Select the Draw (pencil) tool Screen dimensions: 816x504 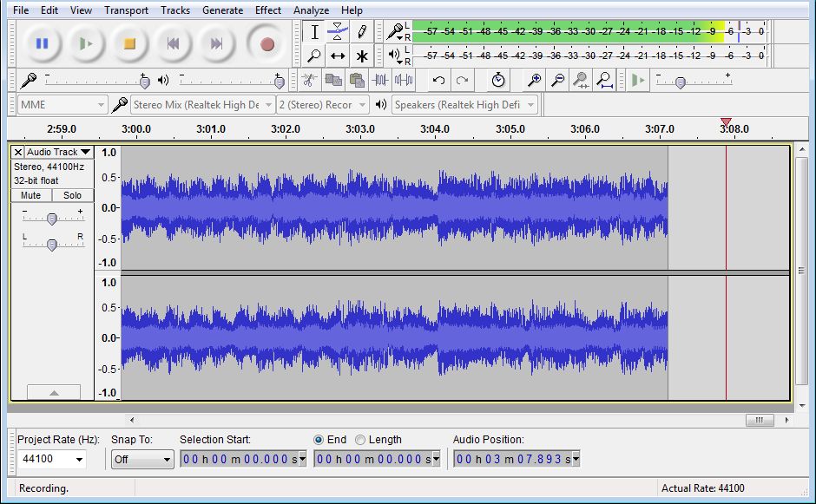[362, 32]
